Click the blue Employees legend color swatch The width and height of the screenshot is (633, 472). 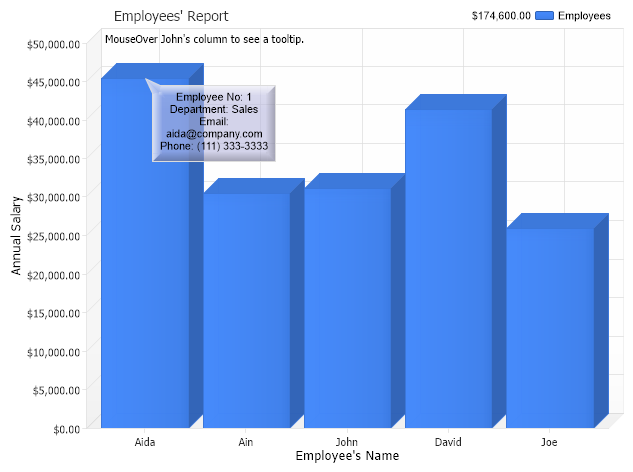(545, 16)
